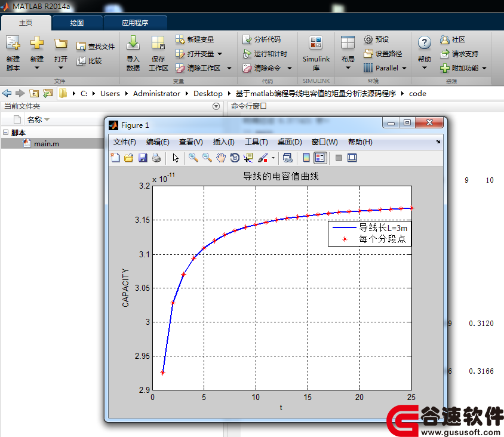Open View (查看) menu in Figure 1
This screenshot has height=437, width=504.
[x=191, y=142]
